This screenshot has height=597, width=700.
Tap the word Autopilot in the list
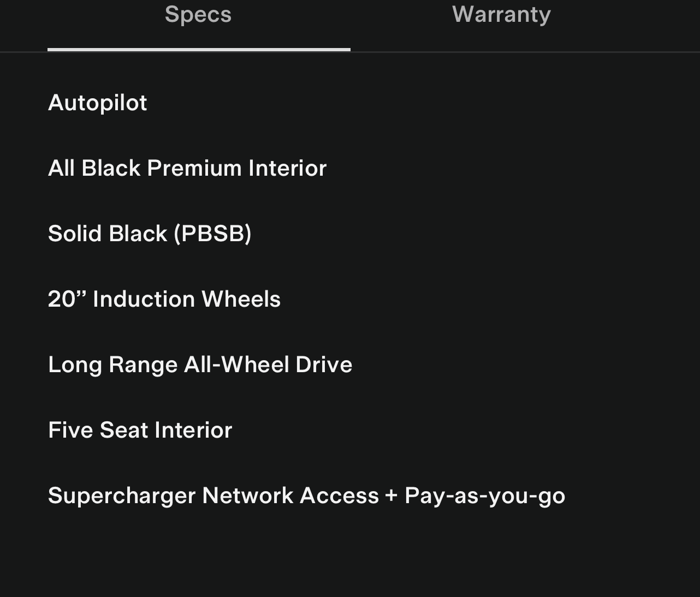point(98,103)
